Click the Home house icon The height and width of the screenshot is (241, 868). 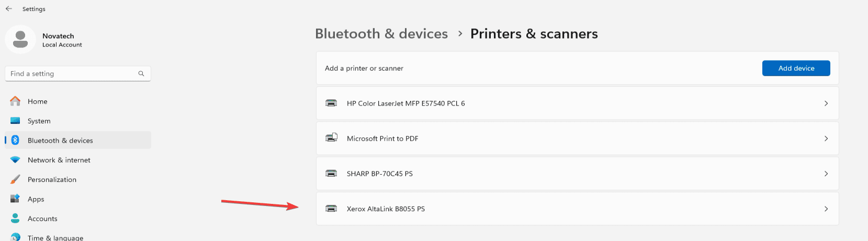click(x=15, y=101)
